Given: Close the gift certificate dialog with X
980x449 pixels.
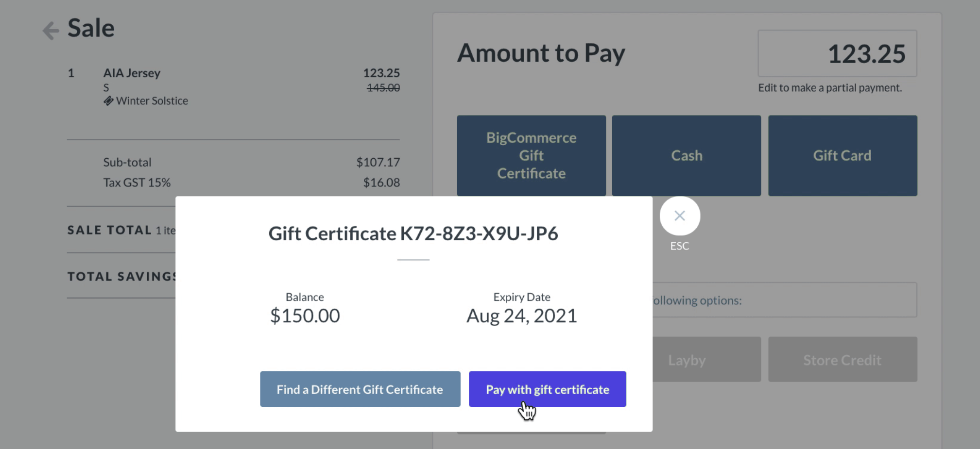Looking at the screenshot, I should tap(679, 216).
